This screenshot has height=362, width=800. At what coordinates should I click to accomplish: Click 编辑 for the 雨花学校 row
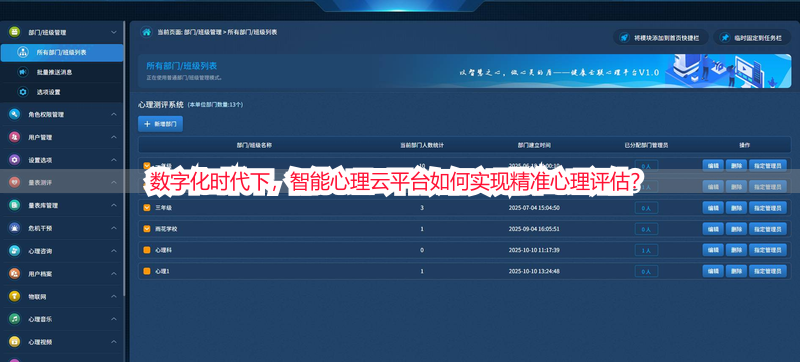pos(713,229)
